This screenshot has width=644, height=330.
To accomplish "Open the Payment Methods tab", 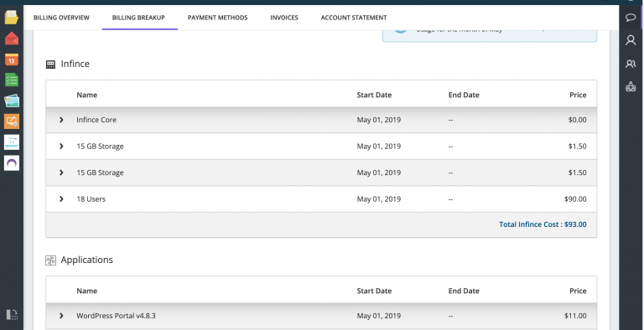I will (x=218, y=18).
